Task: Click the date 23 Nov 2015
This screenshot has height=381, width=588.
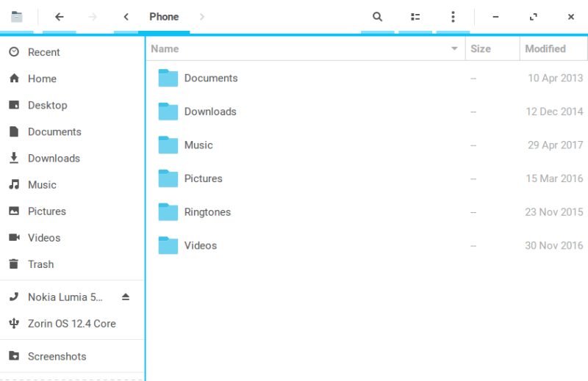Action: point(554,212)
